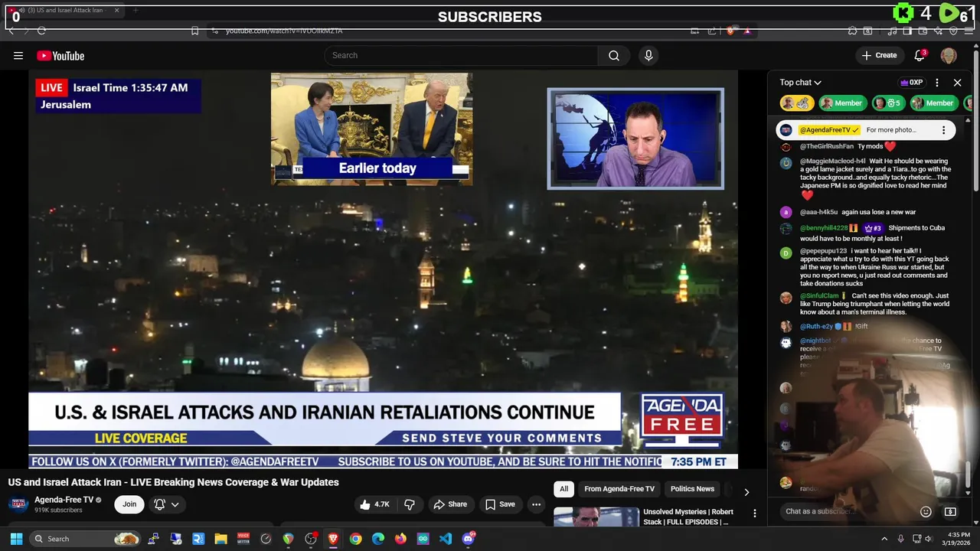Click the Windows taskbar Search box

tap(86, 539)
